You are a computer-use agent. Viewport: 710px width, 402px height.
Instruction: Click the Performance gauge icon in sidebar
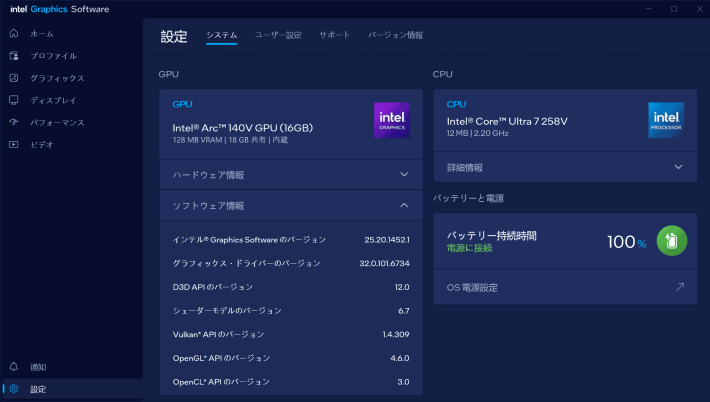pyautogui.click(x=14, y=122)
